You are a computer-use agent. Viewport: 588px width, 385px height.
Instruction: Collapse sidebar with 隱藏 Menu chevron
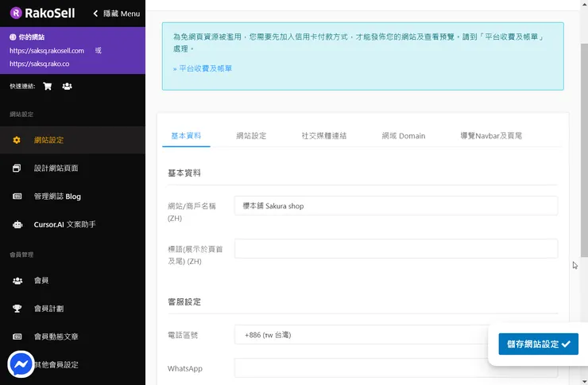[96, 14]
